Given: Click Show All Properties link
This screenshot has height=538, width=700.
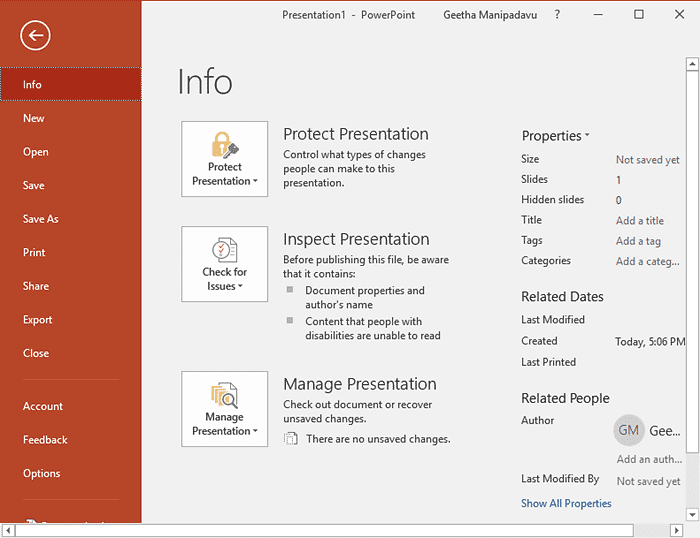Looking at the screenshot, I should point(566,503).
